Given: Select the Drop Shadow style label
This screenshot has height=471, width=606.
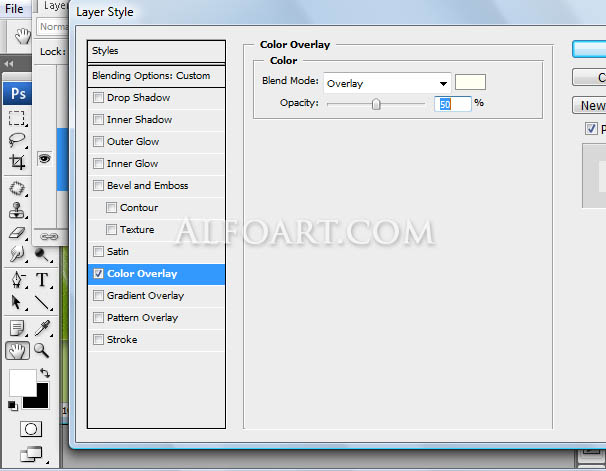Looking at the screenshot, I should [x=138, y=98].
